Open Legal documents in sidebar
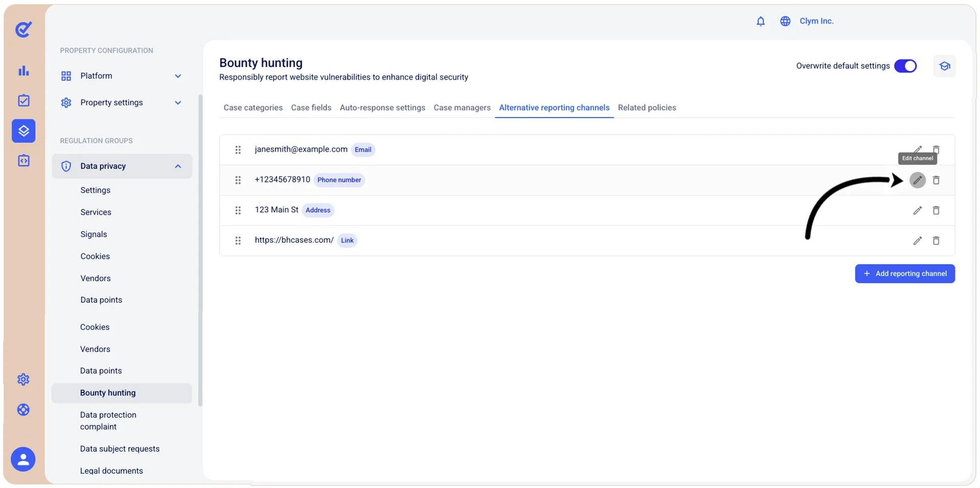Viewport: 980px width, 488px height. pyautogui.click(x=111, y=471)
